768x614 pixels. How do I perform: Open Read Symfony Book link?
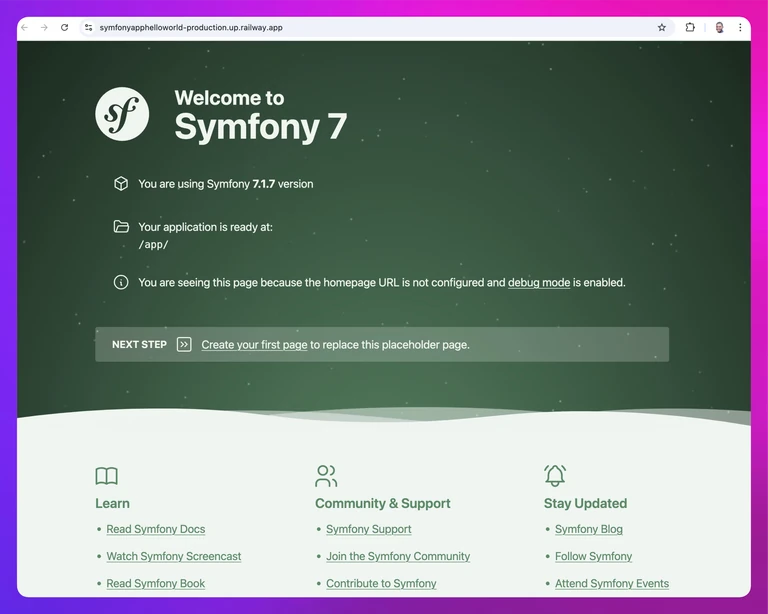click(156, 584)
